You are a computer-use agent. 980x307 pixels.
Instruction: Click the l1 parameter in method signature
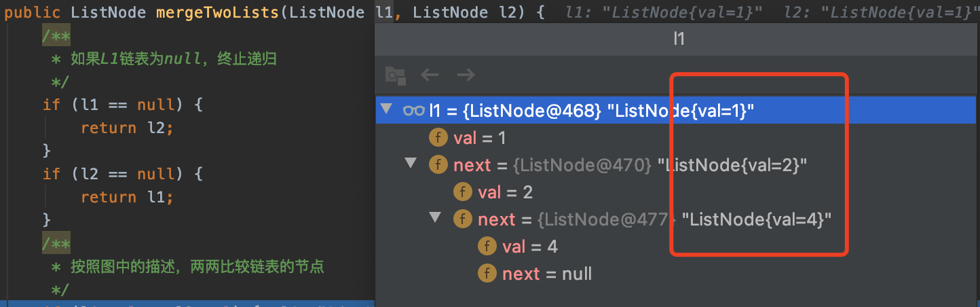383,12
